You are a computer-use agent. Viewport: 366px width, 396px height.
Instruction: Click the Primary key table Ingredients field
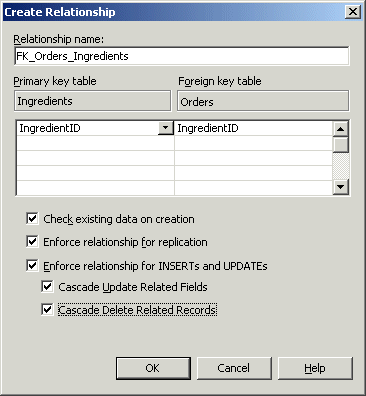(x=92, y=101)
